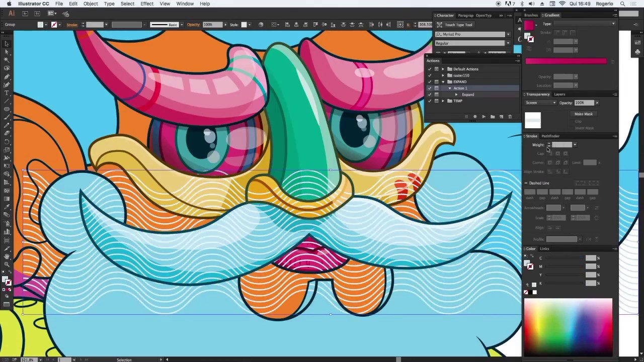
Task: Create New Set folder icon in Actions
Action: (493, 117)
